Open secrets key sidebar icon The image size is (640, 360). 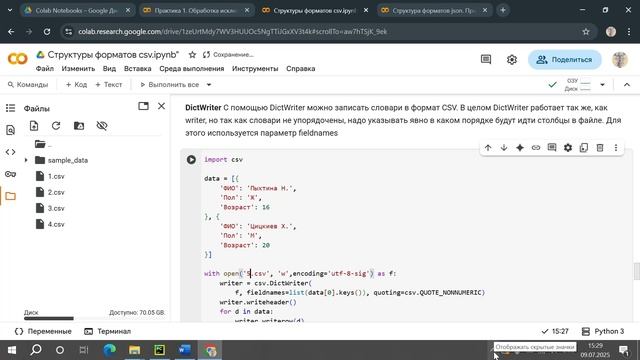(x=10, y=174)
